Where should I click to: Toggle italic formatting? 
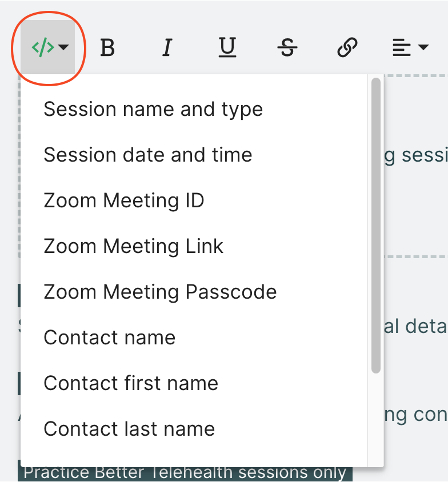[167, 49]
